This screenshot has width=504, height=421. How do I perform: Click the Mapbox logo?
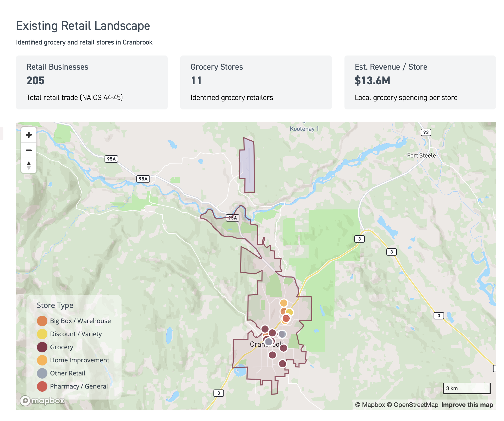click(x=42, y=401)
